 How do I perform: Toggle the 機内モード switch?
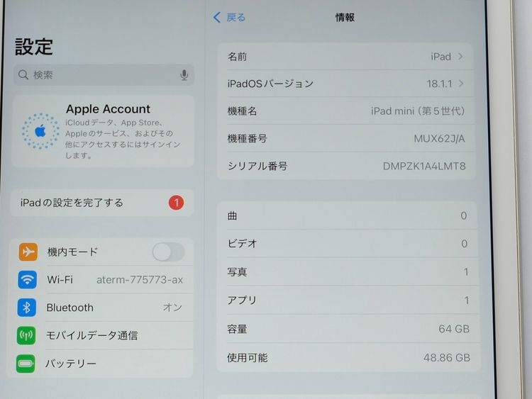(x=168, y=252)
